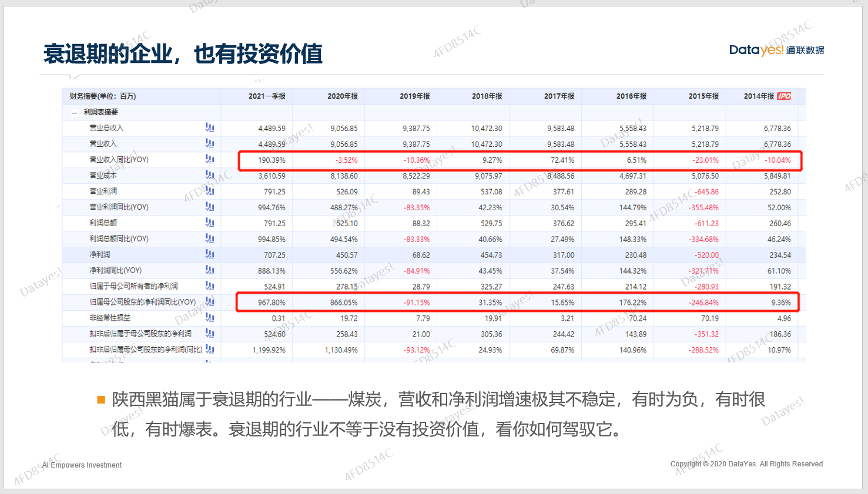The image size is (868, 494).
Task: Click the chart icon beside 净利润
Action: (x=210, y=254)
